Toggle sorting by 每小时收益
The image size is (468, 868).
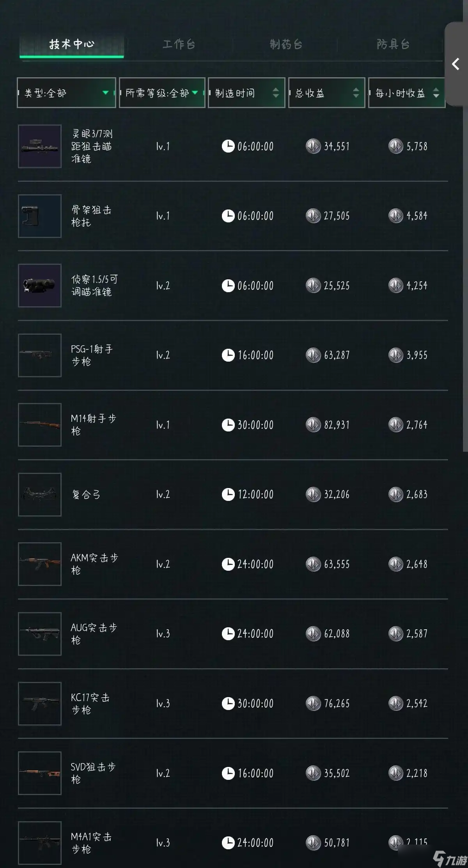[x=406, y=93]
